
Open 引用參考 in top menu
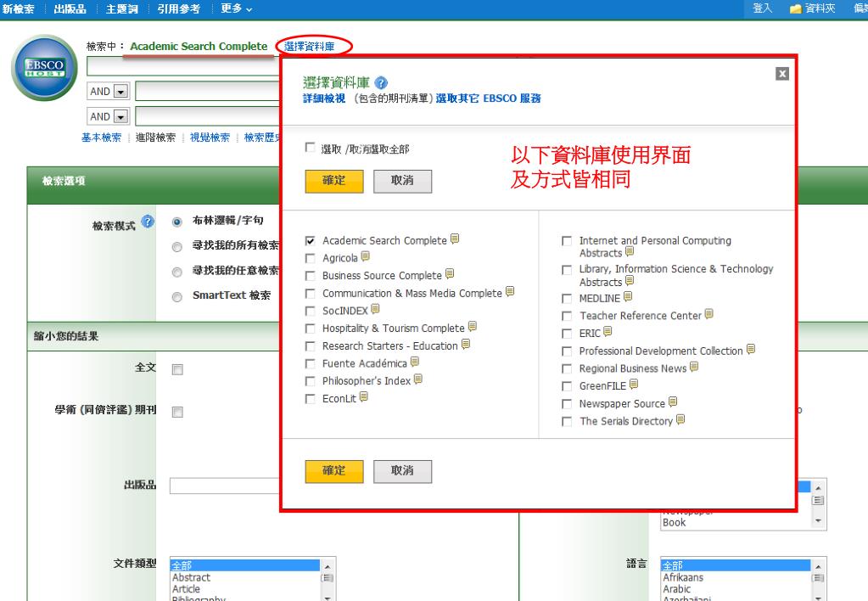(x=179, y=8)
